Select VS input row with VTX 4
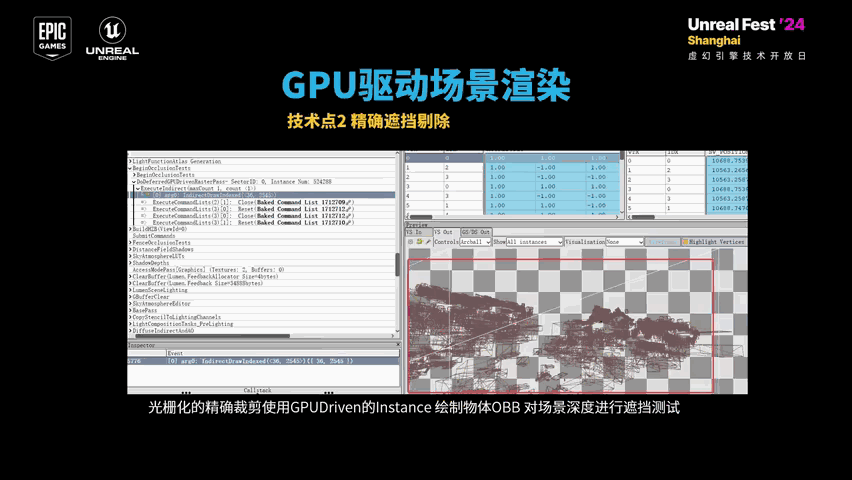This screenshot has width=852, height=480. click(512, 196)
